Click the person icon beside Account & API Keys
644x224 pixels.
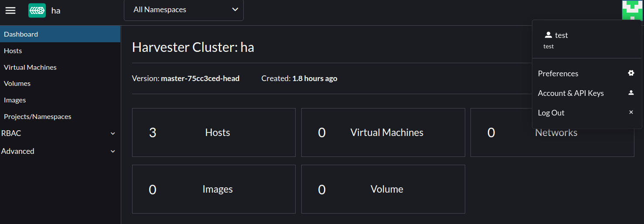click(631, 93)
